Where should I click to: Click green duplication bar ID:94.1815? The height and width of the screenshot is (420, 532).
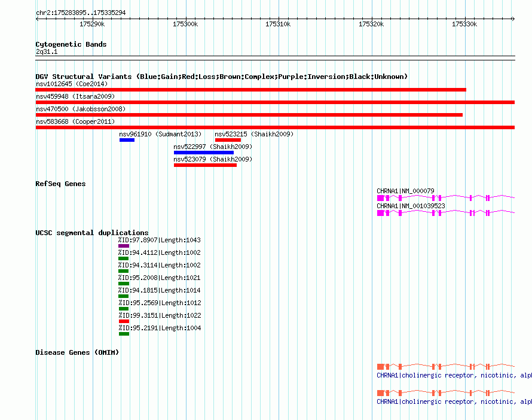pos(124,296)
